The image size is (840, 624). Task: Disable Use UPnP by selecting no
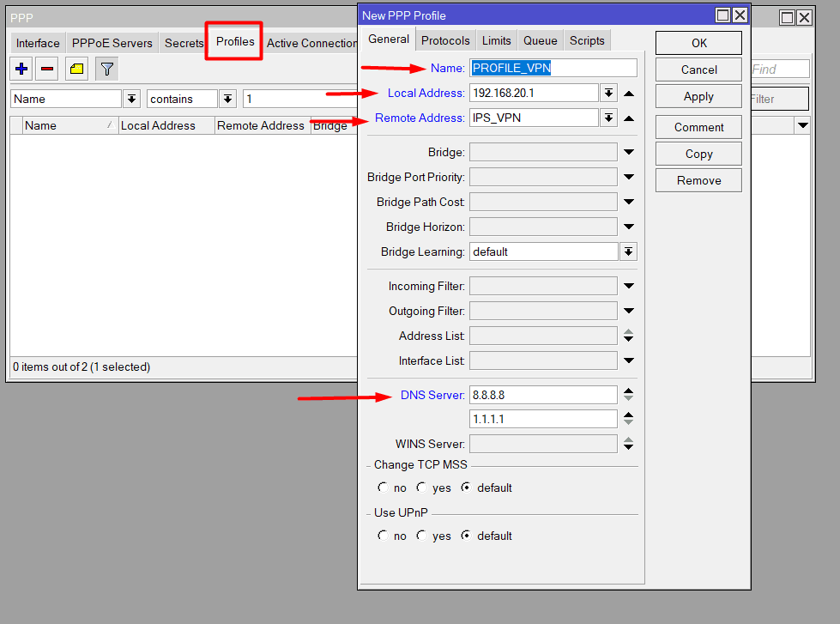pos(382,536)
